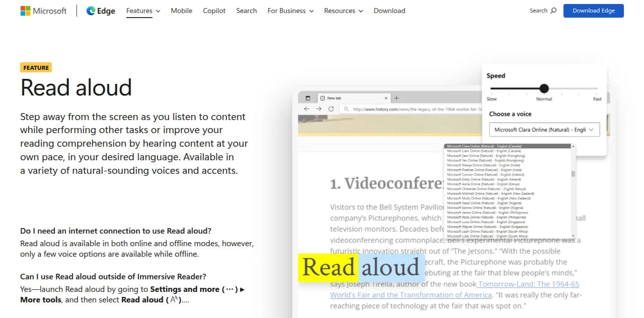Image resolution: width=644 pixels, height=318 pixels.
Task: Click the 'Fast' speed label
Action: [x=597, y=99]
